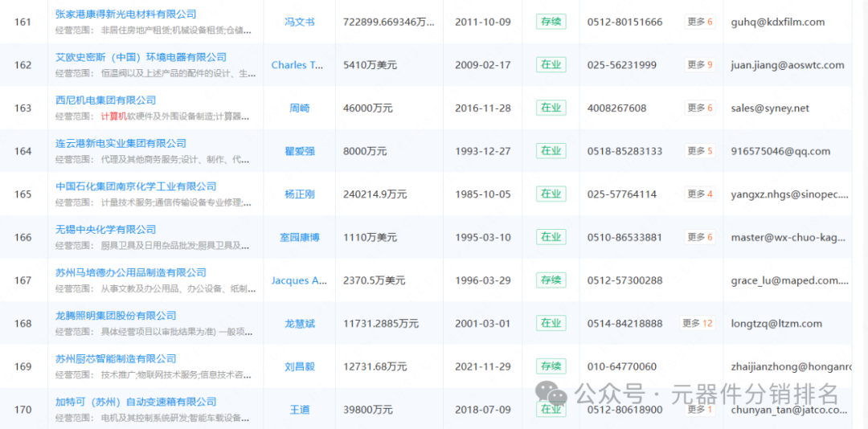Viewport: 868px width, 429px height.
Task: View legal representative Jacques A...
Action: (x=299, y=280)
